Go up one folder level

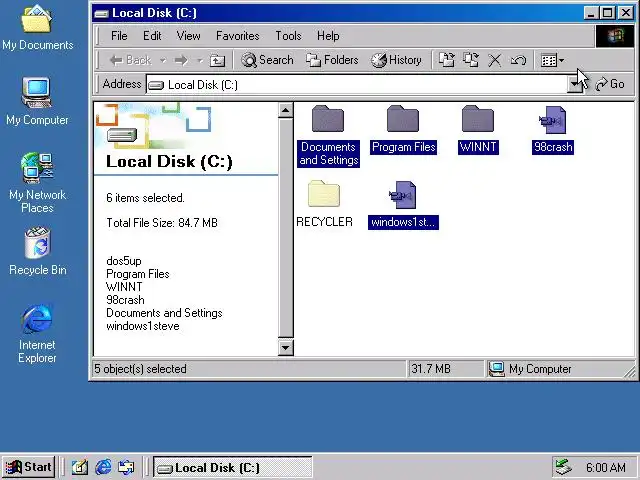pos(217,60)
